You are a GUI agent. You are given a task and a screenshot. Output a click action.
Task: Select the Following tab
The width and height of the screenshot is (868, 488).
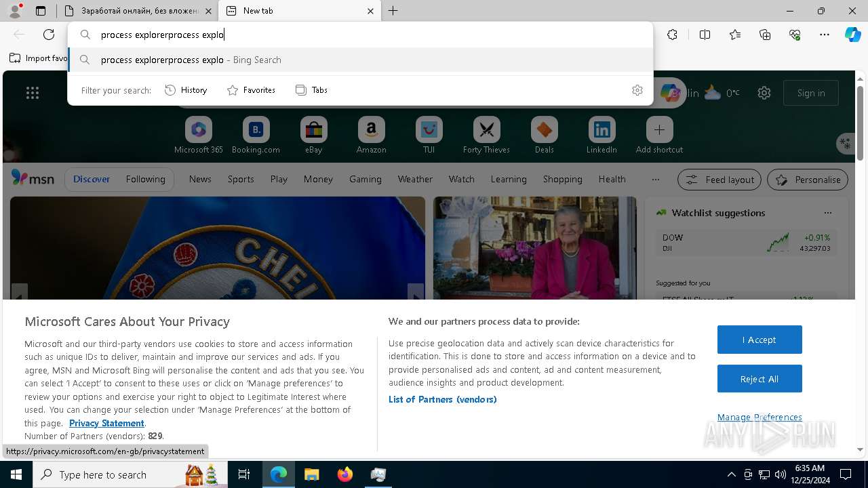[145, 180]
